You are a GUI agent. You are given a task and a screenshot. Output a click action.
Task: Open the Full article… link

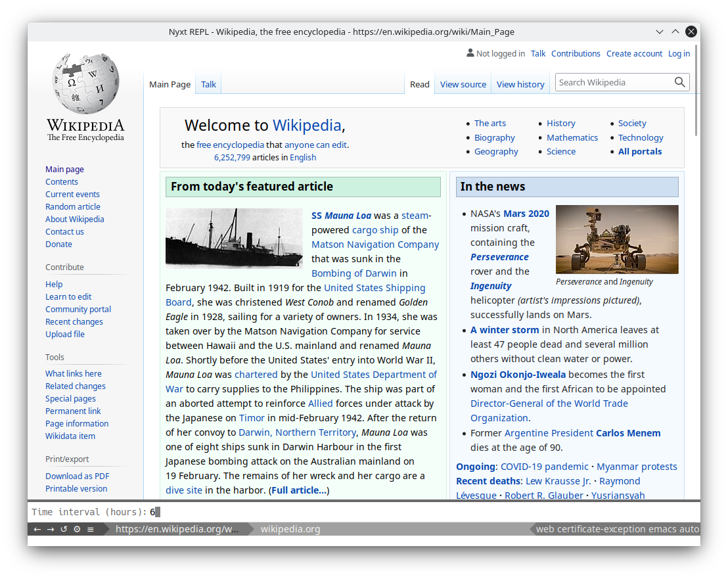coord(299,490)
